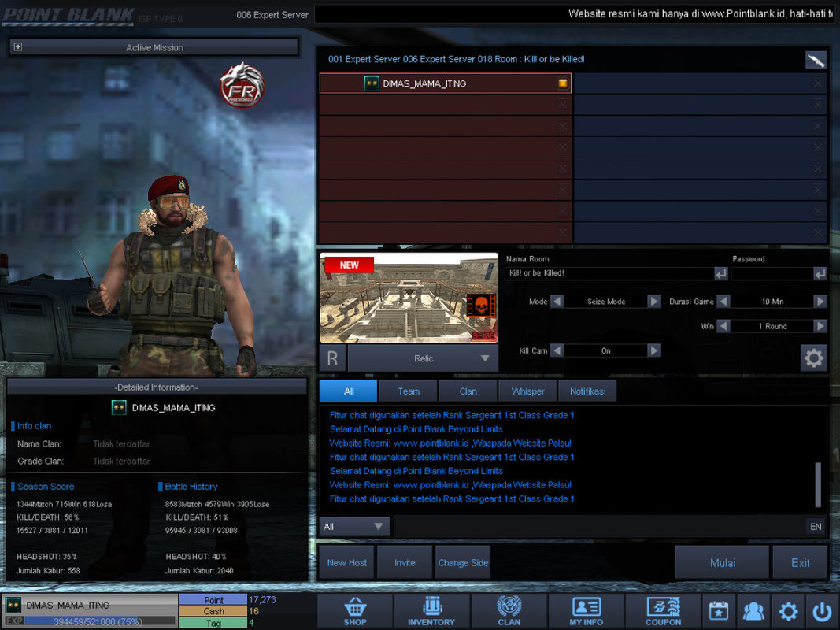
Task: Close the last red team slot
Action: tap(563, 232)
